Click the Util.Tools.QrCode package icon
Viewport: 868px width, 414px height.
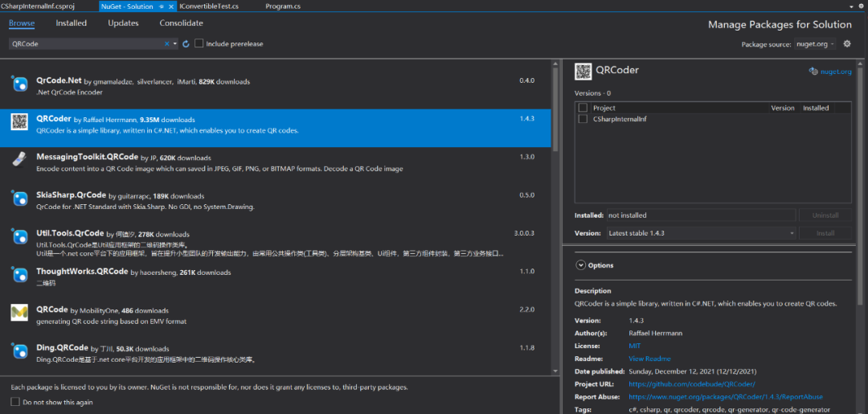coord(19,236)
